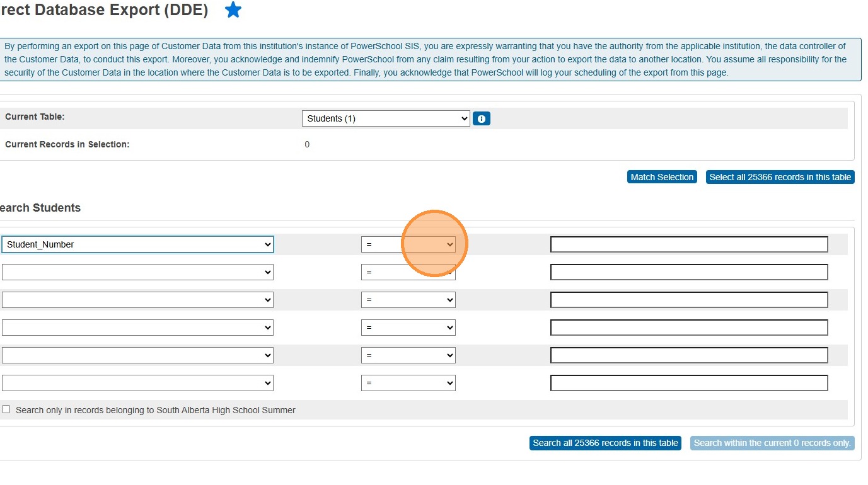Image resolution: width=868 pixels, height=485 pixels.
Task: Click the sixth row search value field
Action: click(688, 383)
